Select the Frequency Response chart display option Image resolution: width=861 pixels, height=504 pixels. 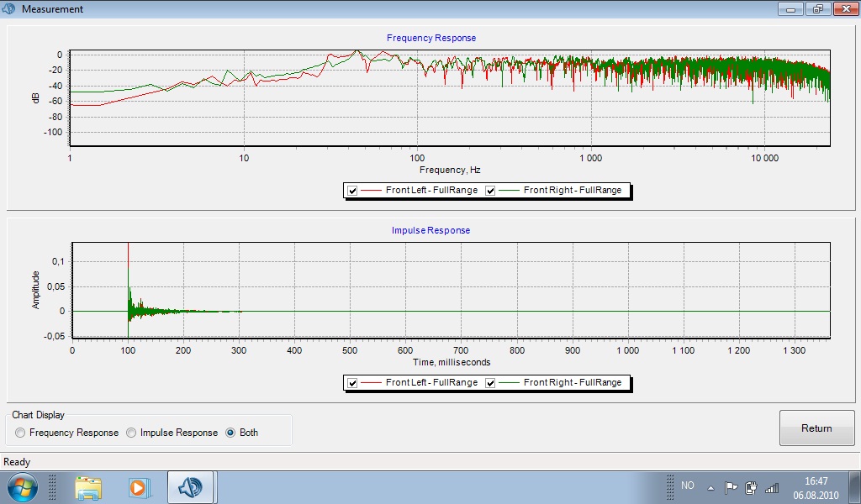[21, 433]
